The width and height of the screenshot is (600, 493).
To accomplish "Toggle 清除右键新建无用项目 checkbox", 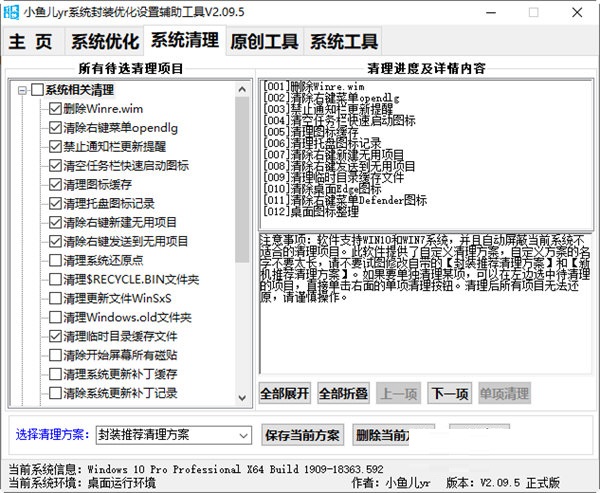I will (55, 222).
